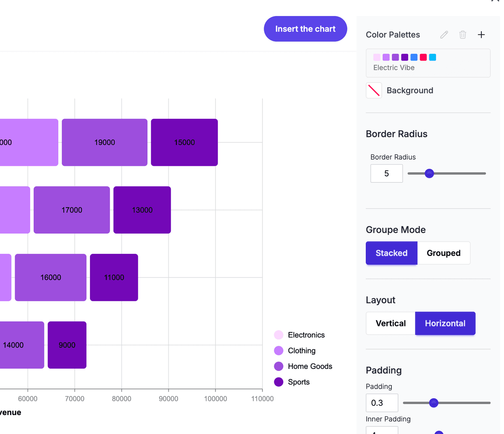Click the Padding value input showing 0.3
Screen dimensions: 504x434
click(382, 403)
